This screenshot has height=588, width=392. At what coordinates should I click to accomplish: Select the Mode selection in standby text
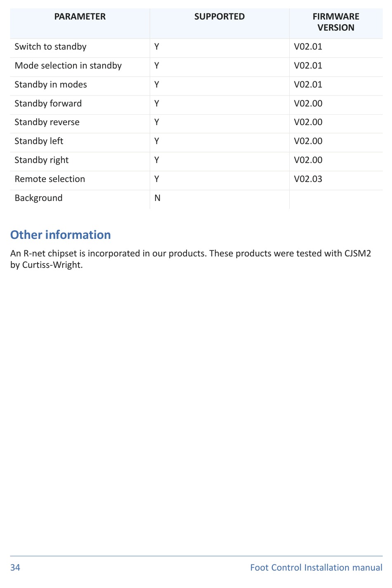tap(68, 66)
